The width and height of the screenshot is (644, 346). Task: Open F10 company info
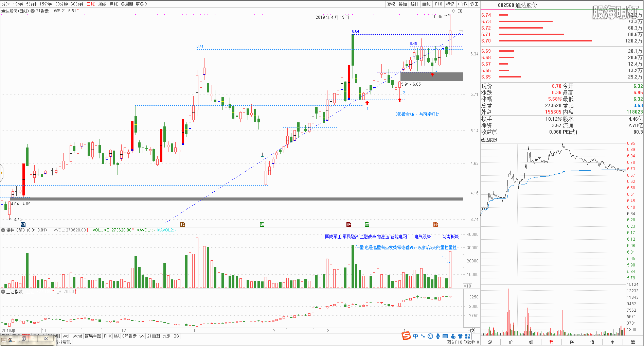pyautogui.click(x=439, y=4)
